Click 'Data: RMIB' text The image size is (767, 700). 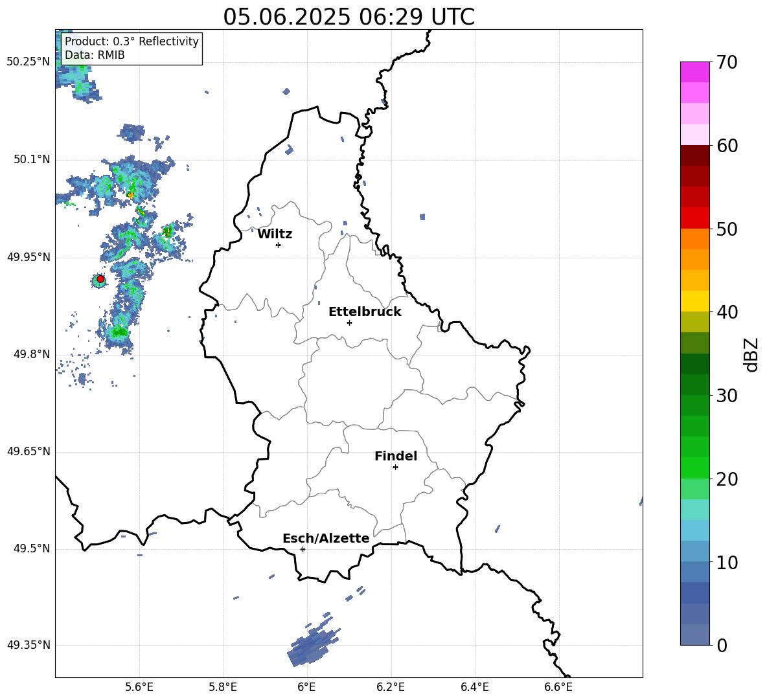95,55
